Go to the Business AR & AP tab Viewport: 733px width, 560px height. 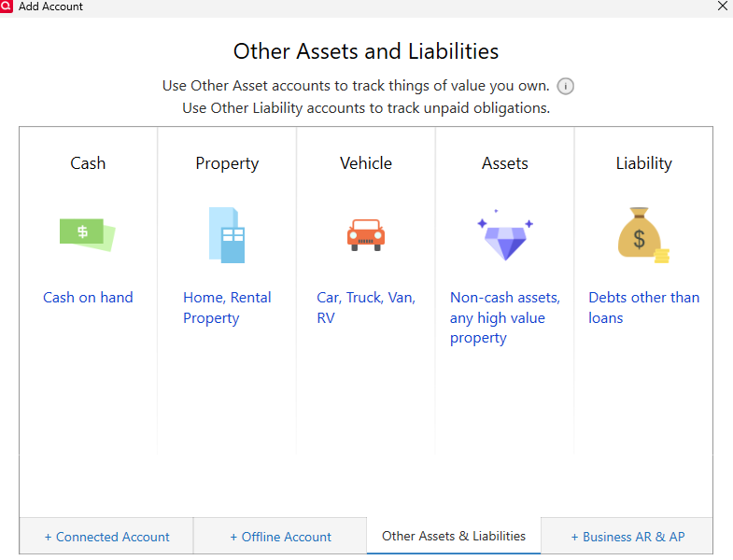[627, 537]
